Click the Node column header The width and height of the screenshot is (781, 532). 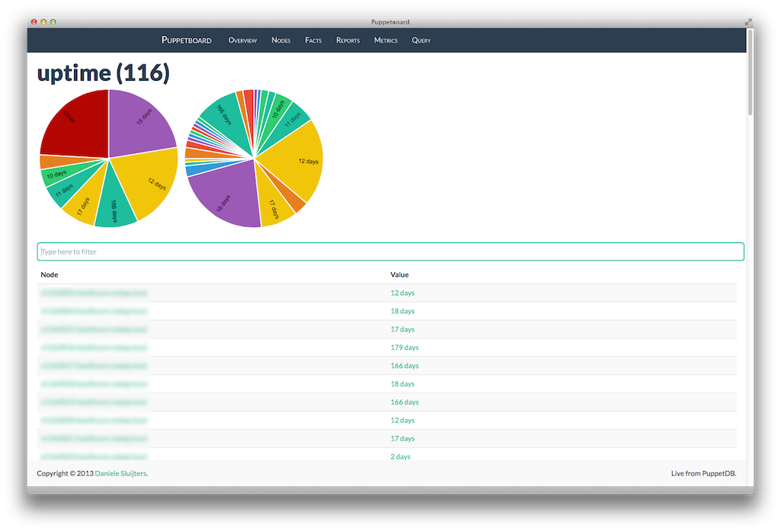coord(50,274)
